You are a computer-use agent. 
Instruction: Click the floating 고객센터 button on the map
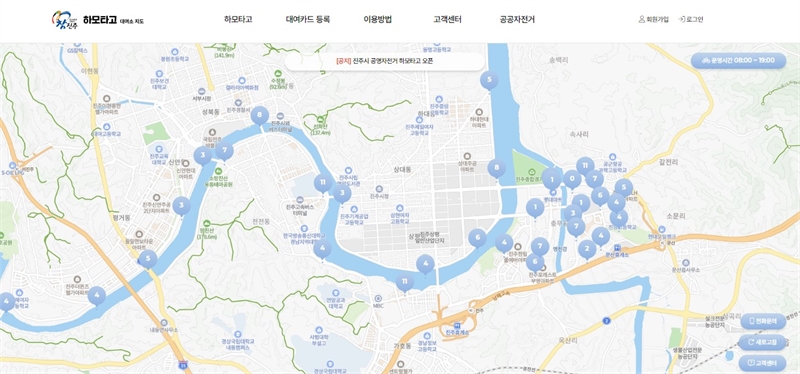pos(762,363)
